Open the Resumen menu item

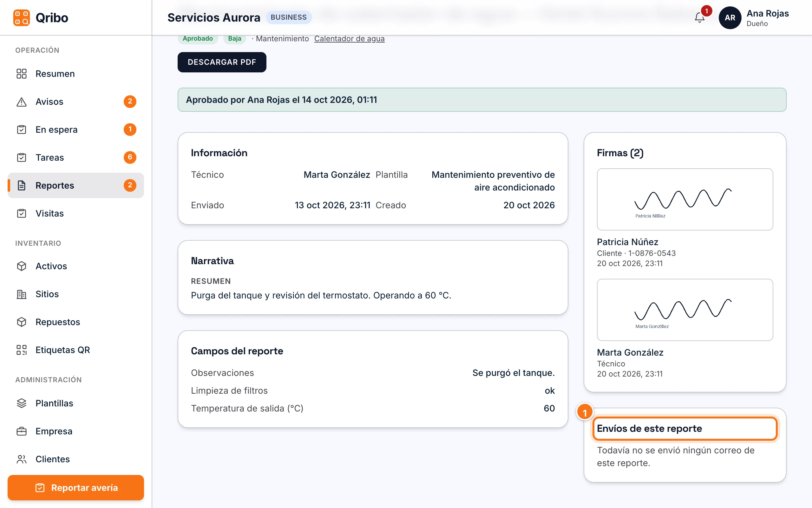[76, 74]
